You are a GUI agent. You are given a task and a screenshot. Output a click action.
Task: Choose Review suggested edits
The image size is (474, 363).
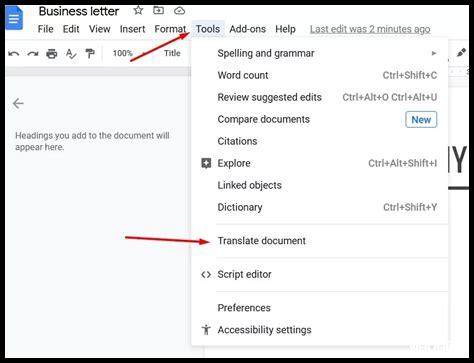[x=320, y=97]
